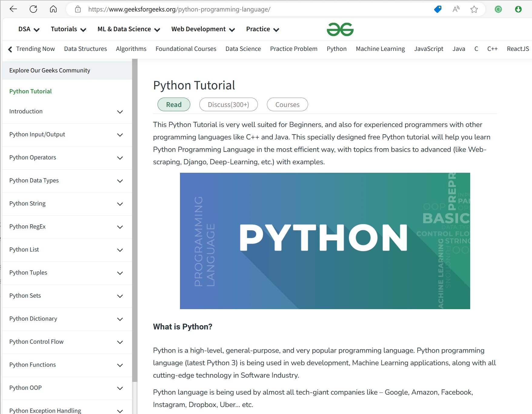Switch to the Courses tab
This screenshot has width=532, height=414.
287,105
